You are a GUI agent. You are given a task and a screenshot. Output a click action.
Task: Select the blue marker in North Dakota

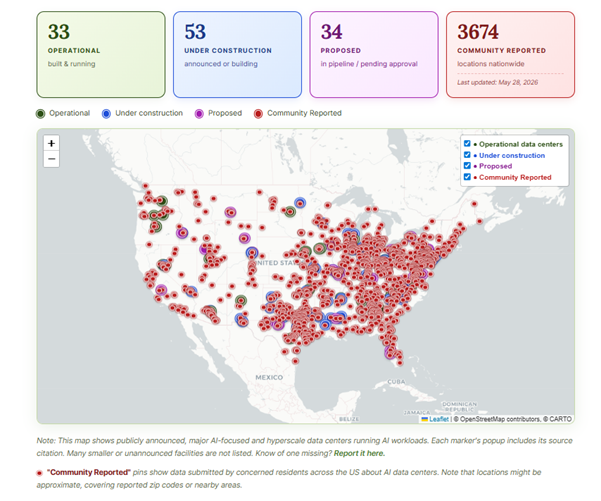pyautogui.click(x=300, y=203)
